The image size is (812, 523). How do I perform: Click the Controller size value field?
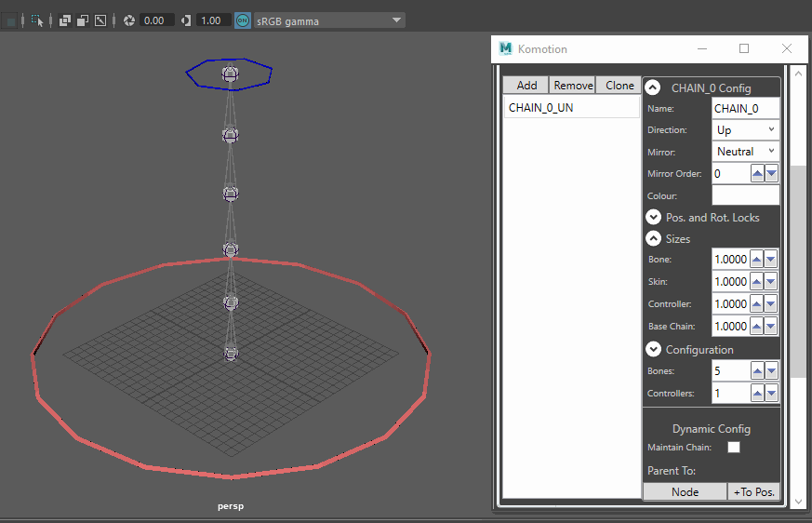pos(731,303)
